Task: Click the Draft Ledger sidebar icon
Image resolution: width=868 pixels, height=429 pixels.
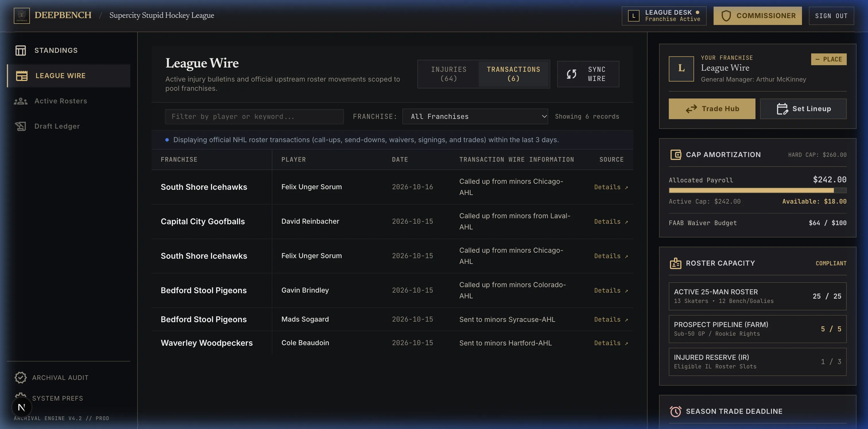Action: click(x=21, y=126)
